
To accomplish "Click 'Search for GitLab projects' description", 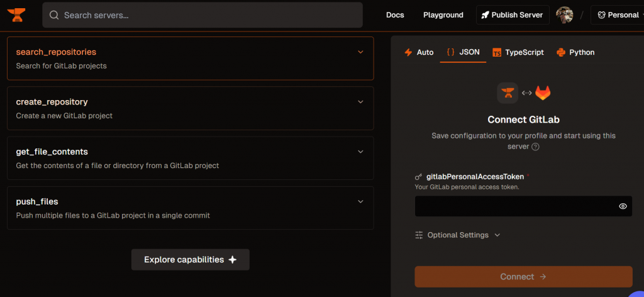I will tap(61, 65).
